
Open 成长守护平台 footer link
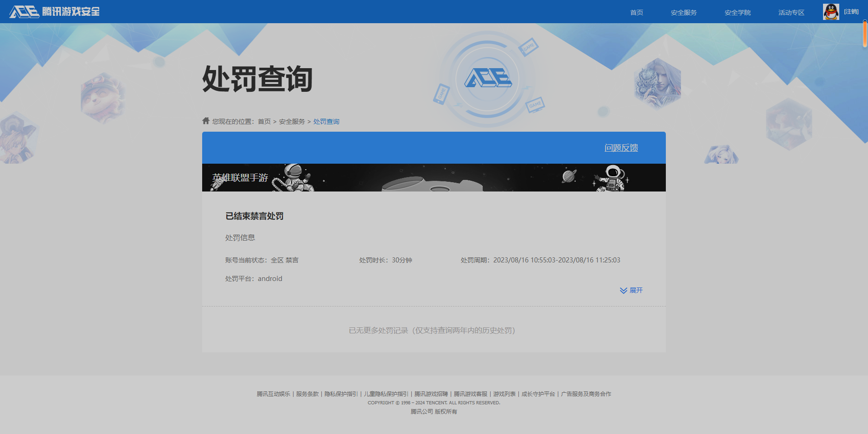coord(538,394)
